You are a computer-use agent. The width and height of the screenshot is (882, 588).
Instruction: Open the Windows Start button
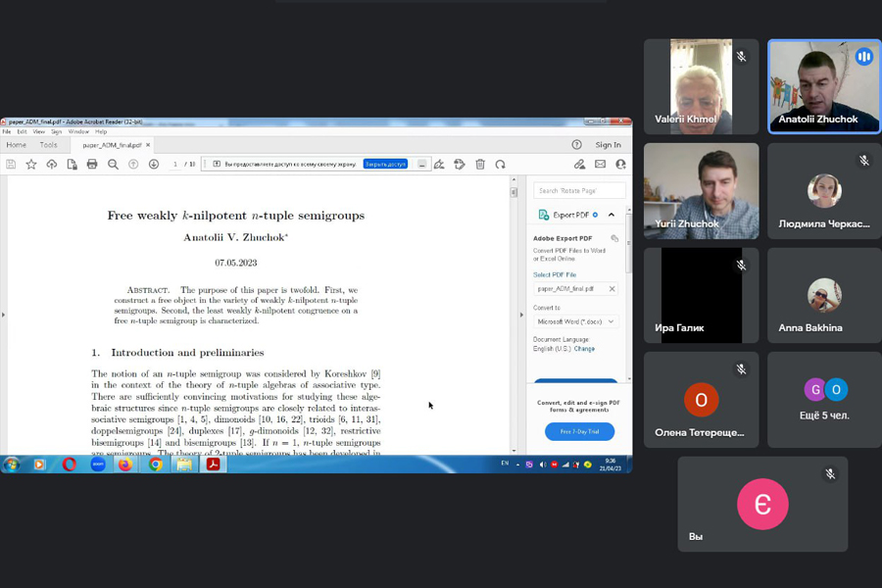pos(11,465)
